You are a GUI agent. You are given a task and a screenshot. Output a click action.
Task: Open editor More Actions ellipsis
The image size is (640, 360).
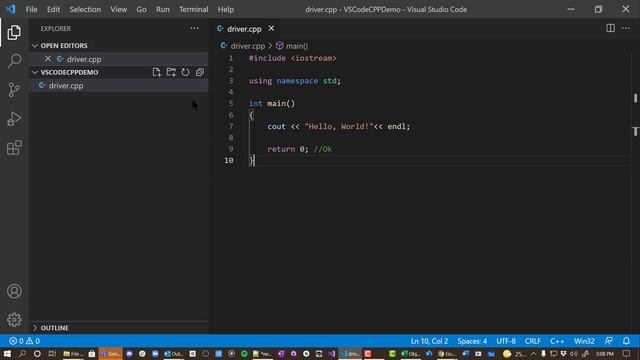[626, 28]
